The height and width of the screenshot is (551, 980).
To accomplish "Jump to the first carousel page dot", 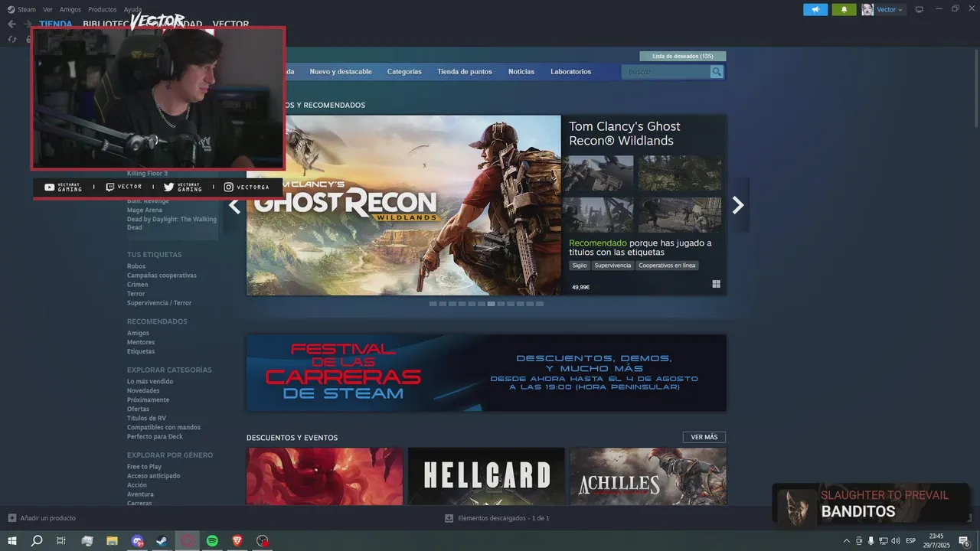I will tap(433, 304).
